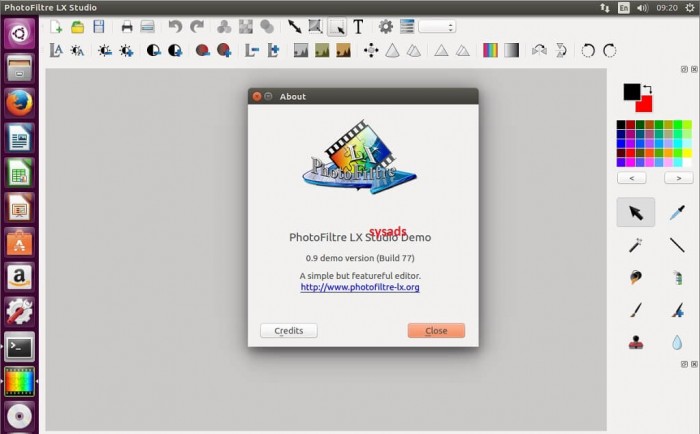The height and width of the screenshot is (434, 700).
Task: Flip horizontal using the mirror icon
Action: pyautogui.click(x=539, y=50)
